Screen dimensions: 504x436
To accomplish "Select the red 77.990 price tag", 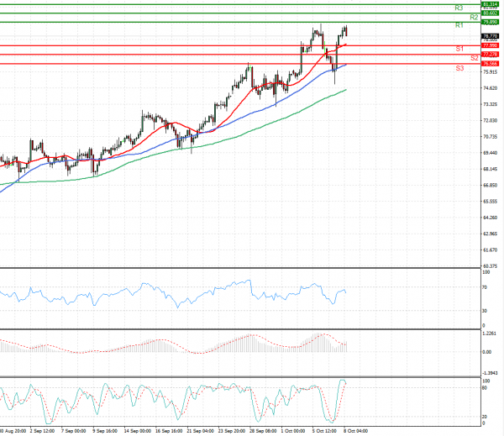I will [491, 45].
